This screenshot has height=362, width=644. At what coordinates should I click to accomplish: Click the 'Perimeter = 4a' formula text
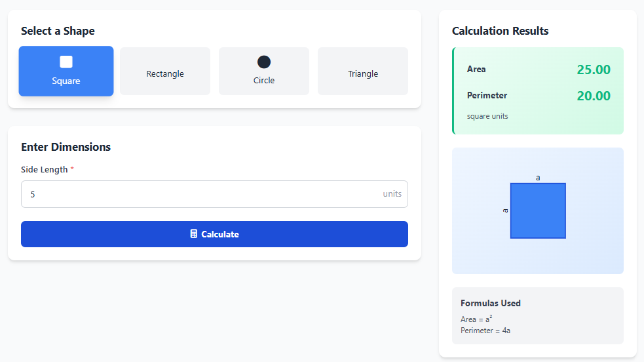point(485,331)
